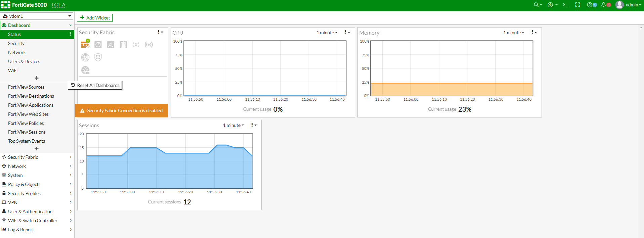Collapse the Dashboard menu section

tap(71, 25)
